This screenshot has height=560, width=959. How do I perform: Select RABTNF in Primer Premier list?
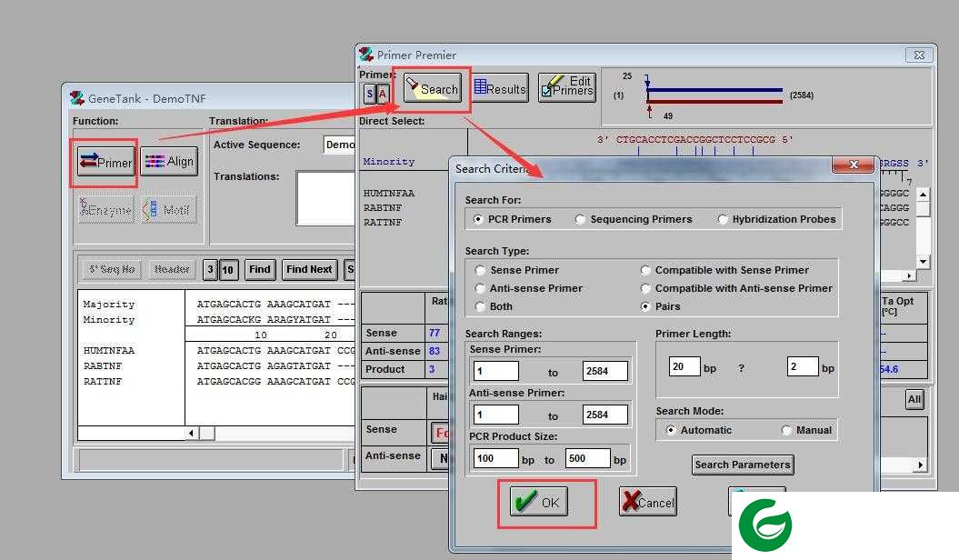(383, 208)
